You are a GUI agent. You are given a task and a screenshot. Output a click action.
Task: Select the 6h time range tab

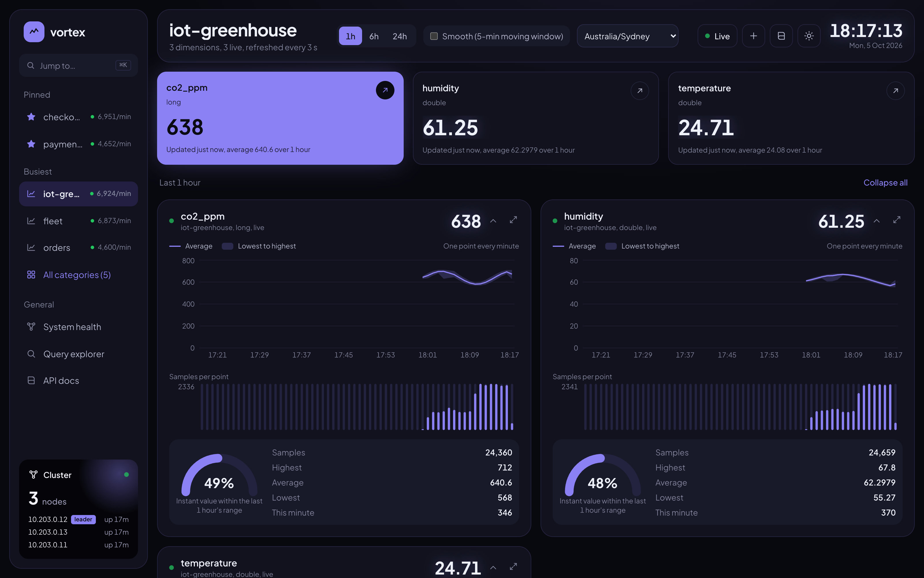374,36
